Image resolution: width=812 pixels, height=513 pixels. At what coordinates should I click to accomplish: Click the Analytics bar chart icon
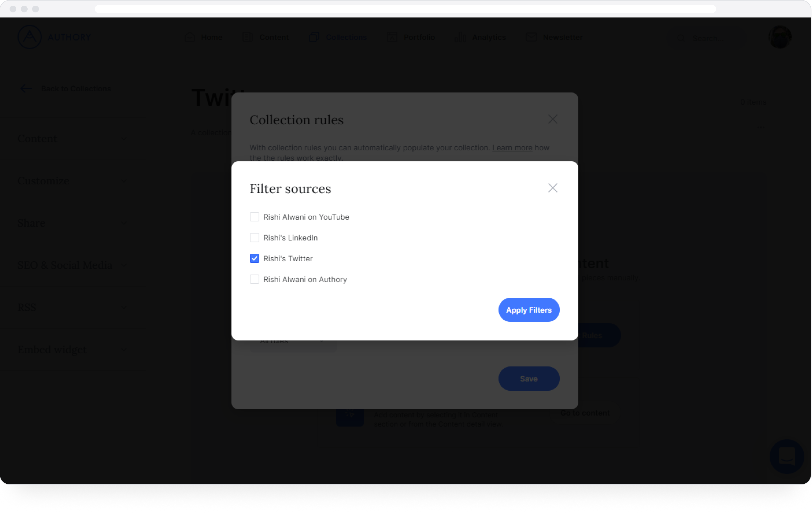(x=460, y=37)
